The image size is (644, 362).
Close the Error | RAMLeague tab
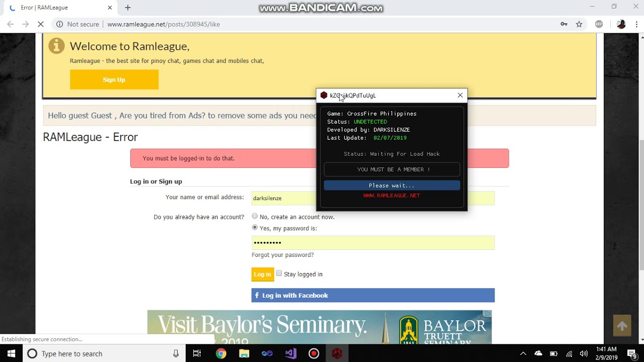[110, 8]
